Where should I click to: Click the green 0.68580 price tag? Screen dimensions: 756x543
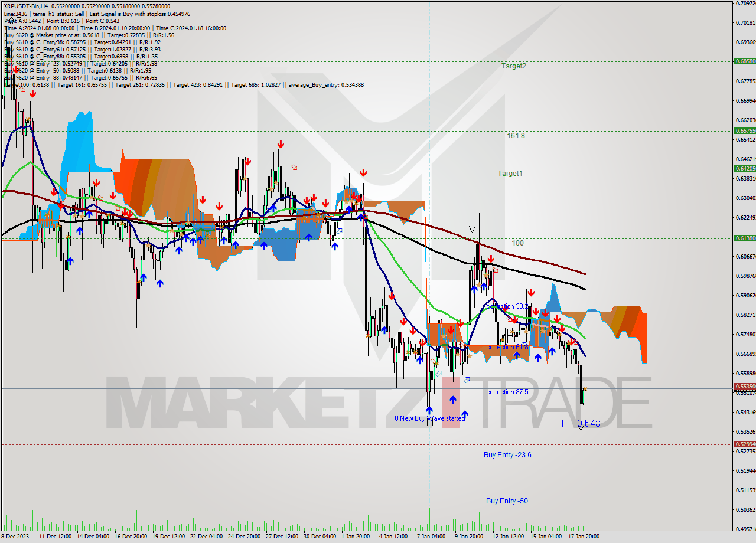(744, 61)
